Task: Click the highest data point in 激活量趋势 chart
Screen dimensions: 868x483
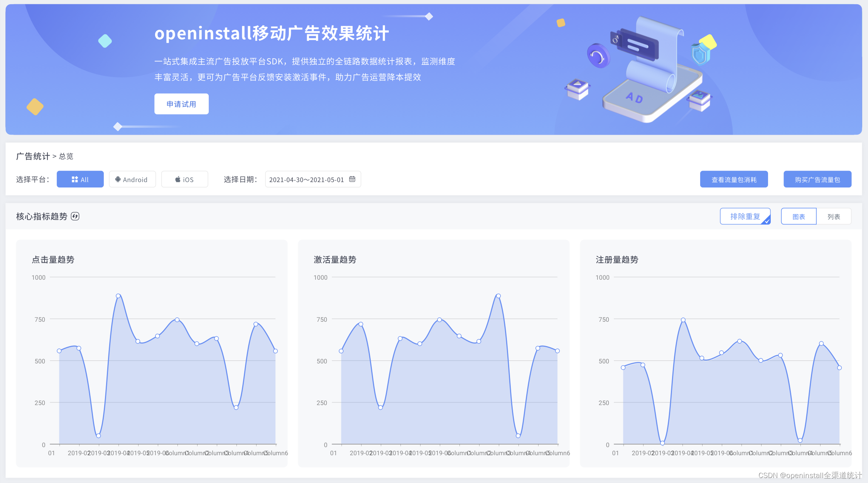Action: (x=498, y=296)
